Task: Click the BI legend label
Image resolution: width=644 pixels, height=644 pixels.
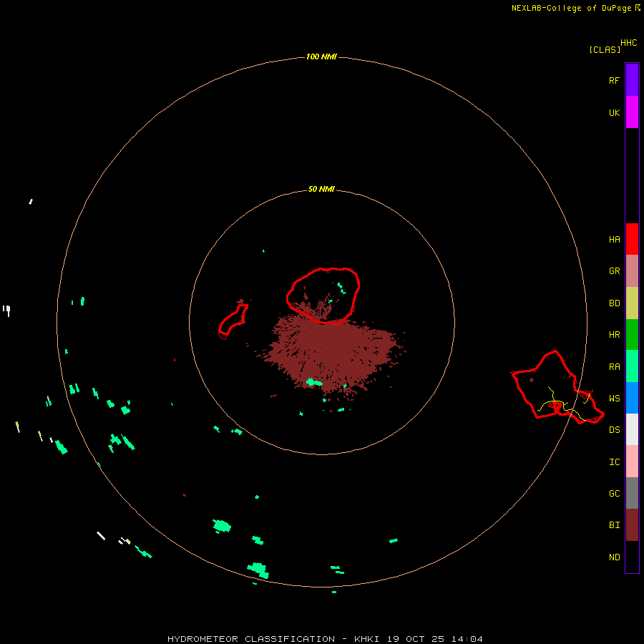Action: tap(614, 525)
